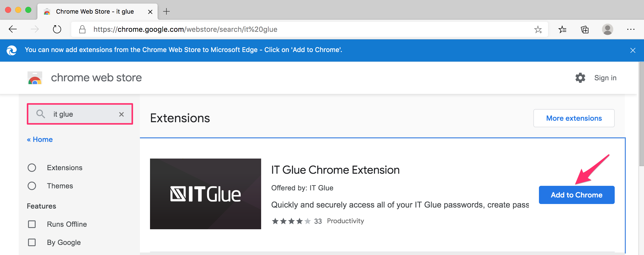Select the Extensions radio button

[32, 167]
